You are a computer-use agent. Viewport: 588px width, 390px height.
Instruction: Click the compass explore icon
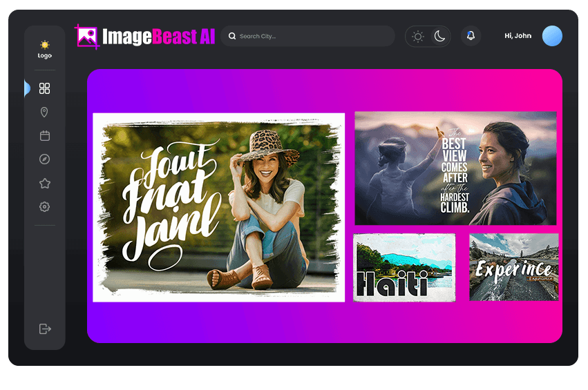coord(45,159)
